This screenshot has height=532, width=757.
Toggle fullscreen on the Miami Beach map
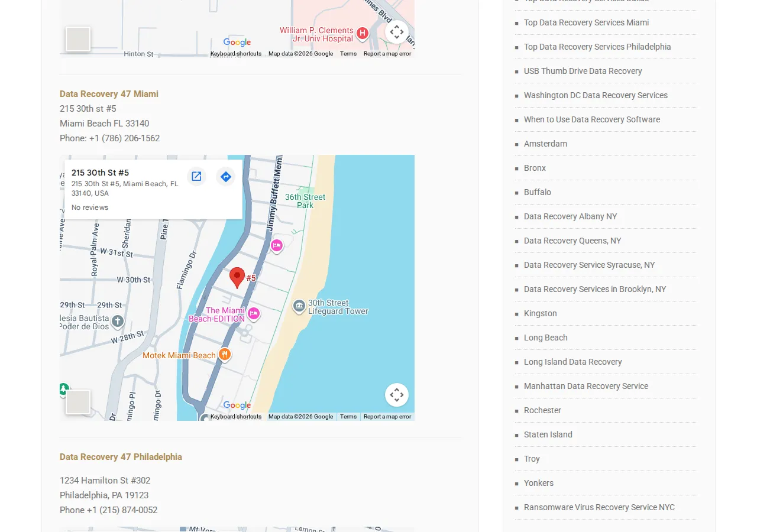396,394
